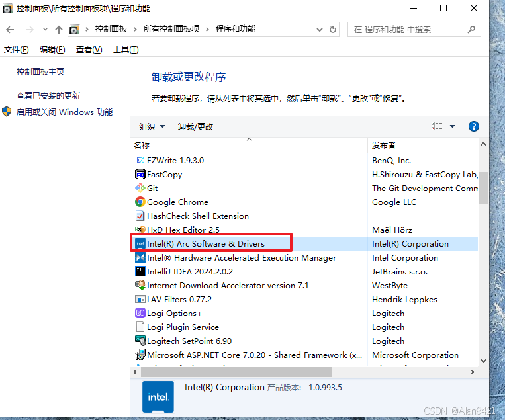Viewport: 505px width, 420px height.
Task: Click the change view layout icon
Action: pos(437,126)
